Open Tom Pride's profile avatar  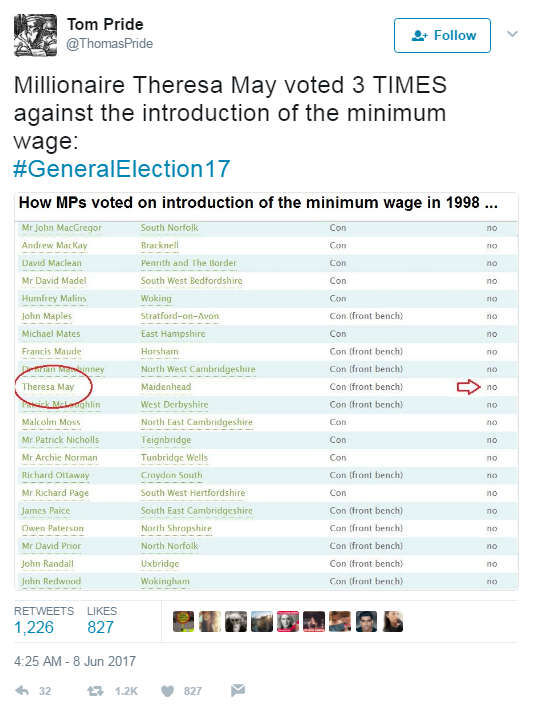pyautogui.click(x=36, y=35)
